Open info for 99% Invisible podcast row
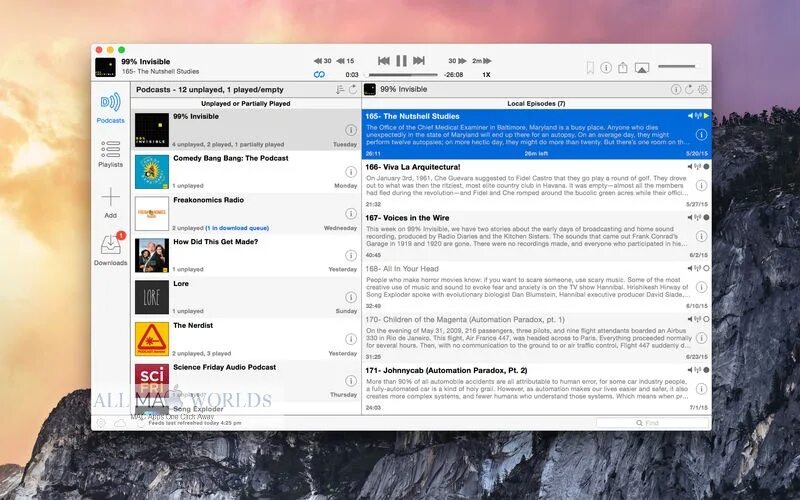 (351, 130)
